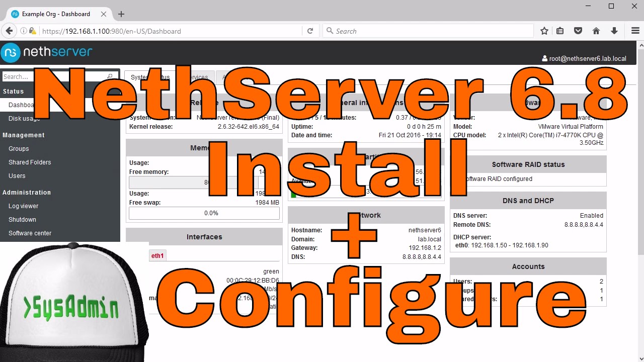644x362 pixels.
Task: Click the NethServer logo
Action: [47, 52]
